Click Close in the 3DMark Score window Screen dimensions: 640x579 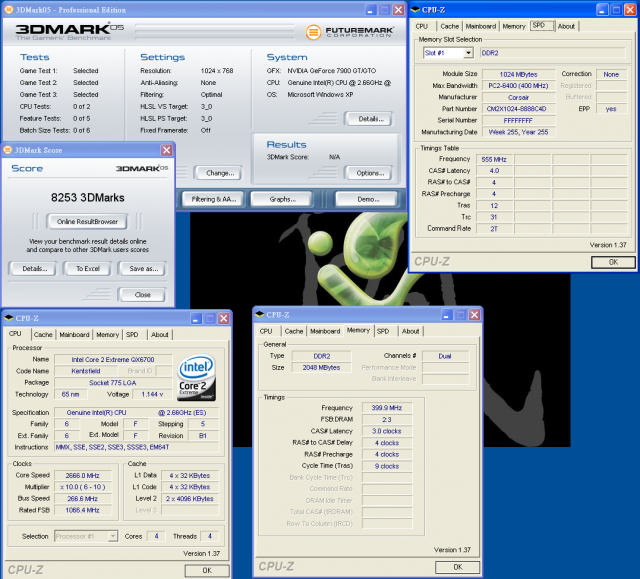[x=142, y=295]
